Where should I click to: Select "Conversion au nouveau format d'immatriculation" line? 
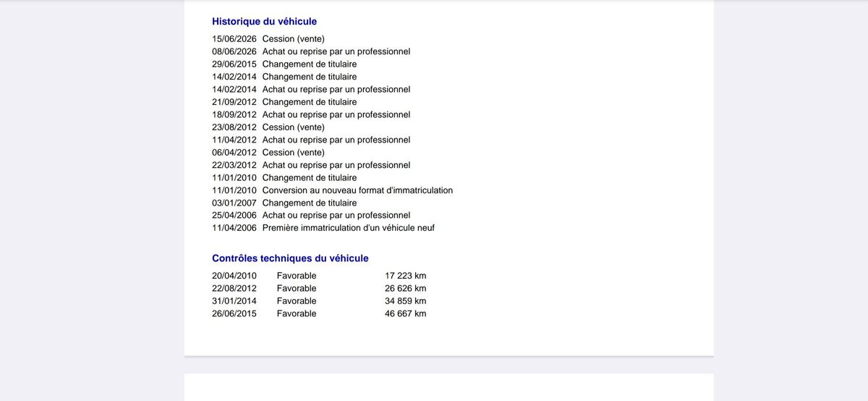click(333, 190)
